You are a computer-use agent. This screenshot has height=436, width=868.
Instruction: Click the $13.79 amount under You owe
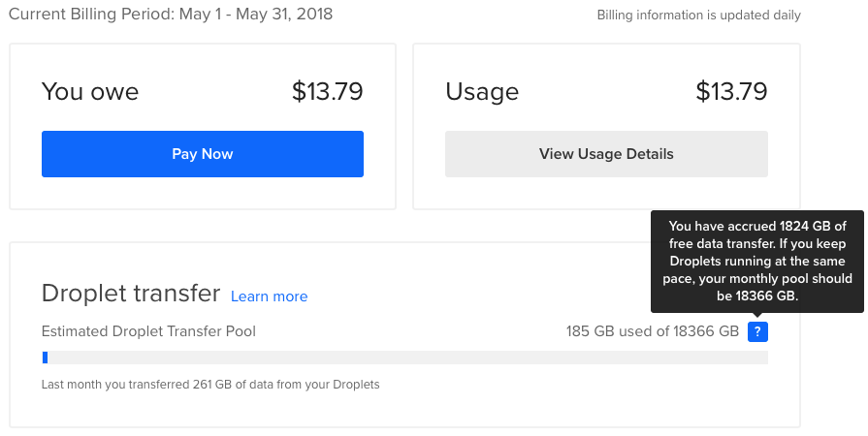point(327,92)
